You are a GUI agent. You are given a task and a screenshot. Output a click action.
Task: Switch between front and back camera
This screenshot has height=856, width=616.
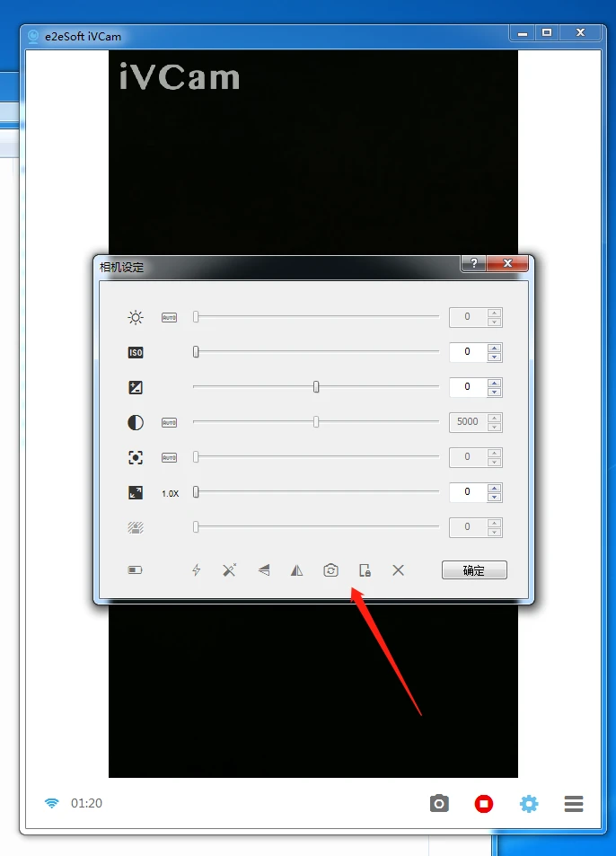pos(330,570)
